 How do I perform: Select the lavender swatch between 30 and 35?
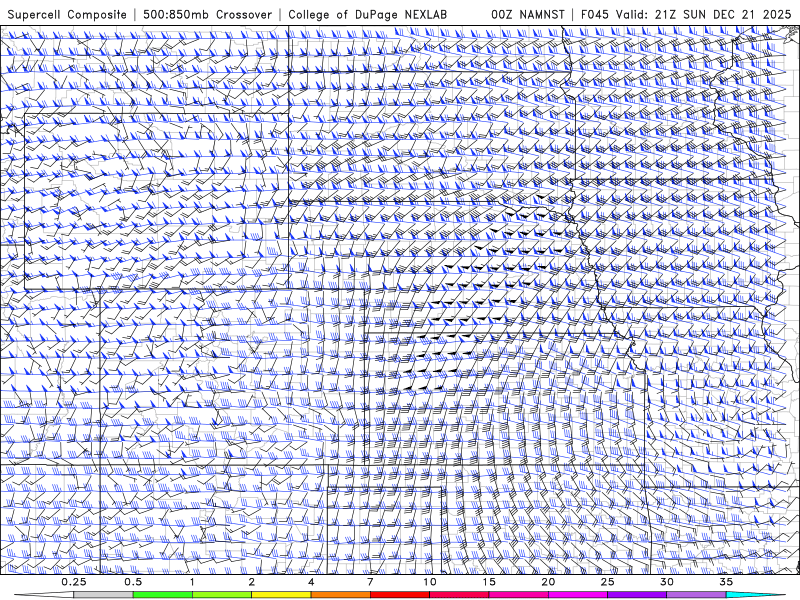tap(696, 595)
